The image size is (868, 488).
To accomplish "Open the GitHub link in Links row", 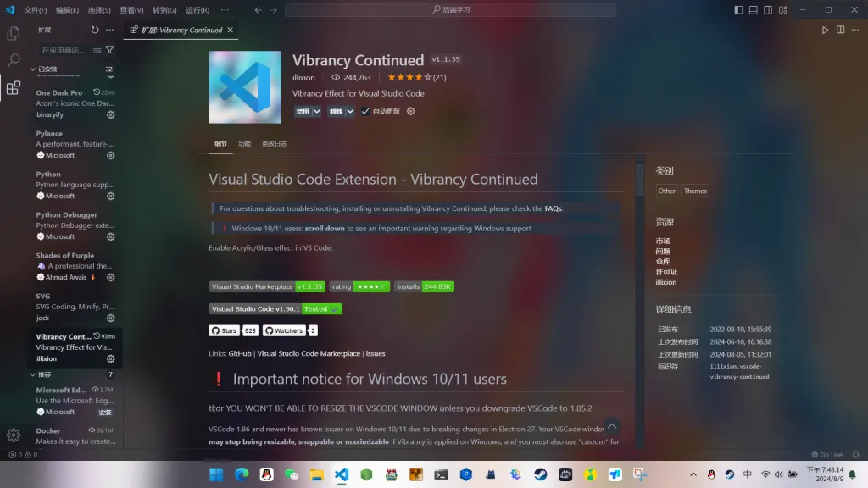I will (240, 353).
